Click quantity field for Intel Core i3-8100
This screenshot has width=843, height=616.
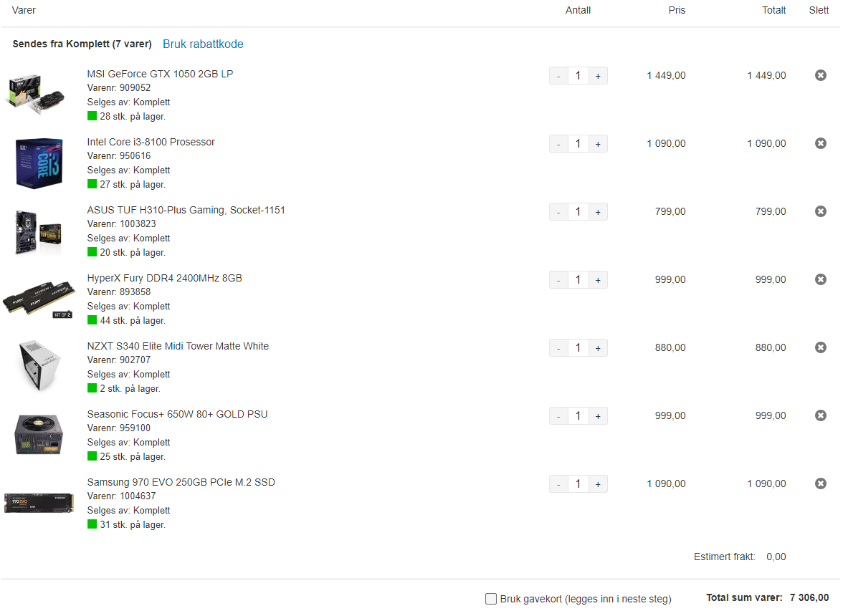coord(578,144)
